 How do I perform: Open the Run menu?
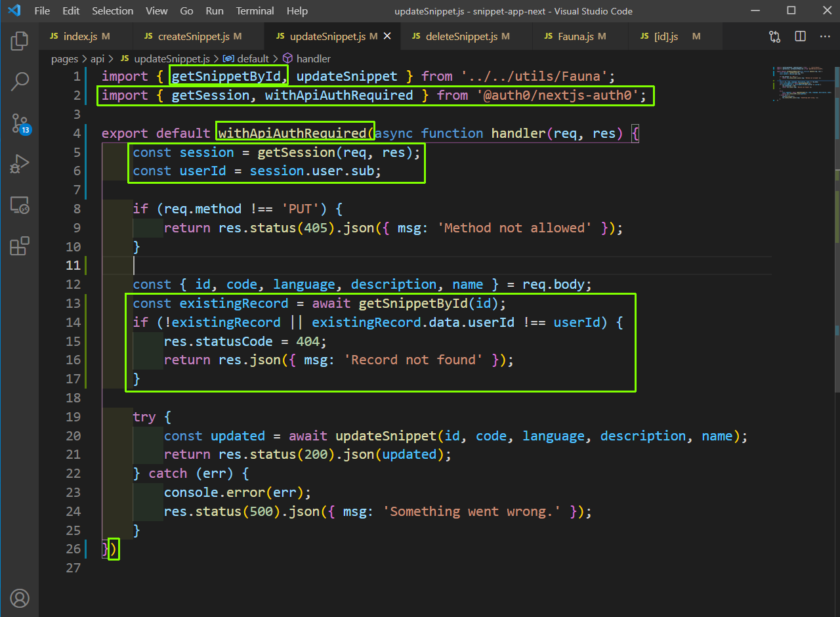[215, 11]
